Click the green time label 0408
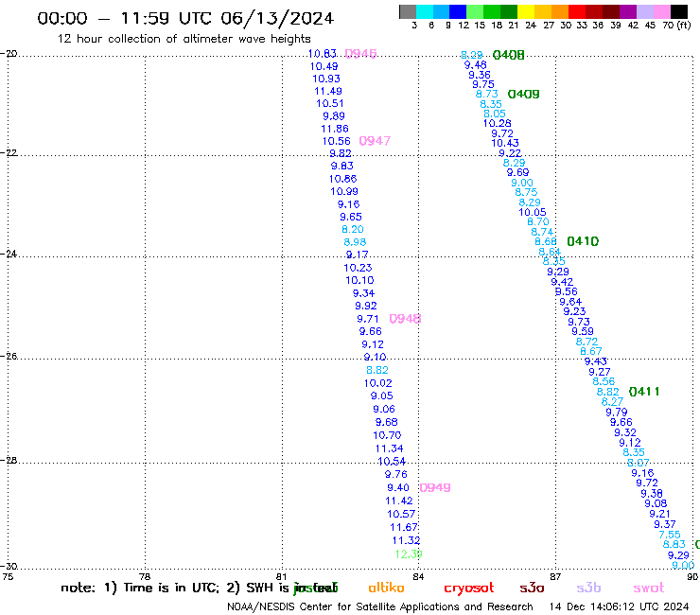 coord(509,55)
